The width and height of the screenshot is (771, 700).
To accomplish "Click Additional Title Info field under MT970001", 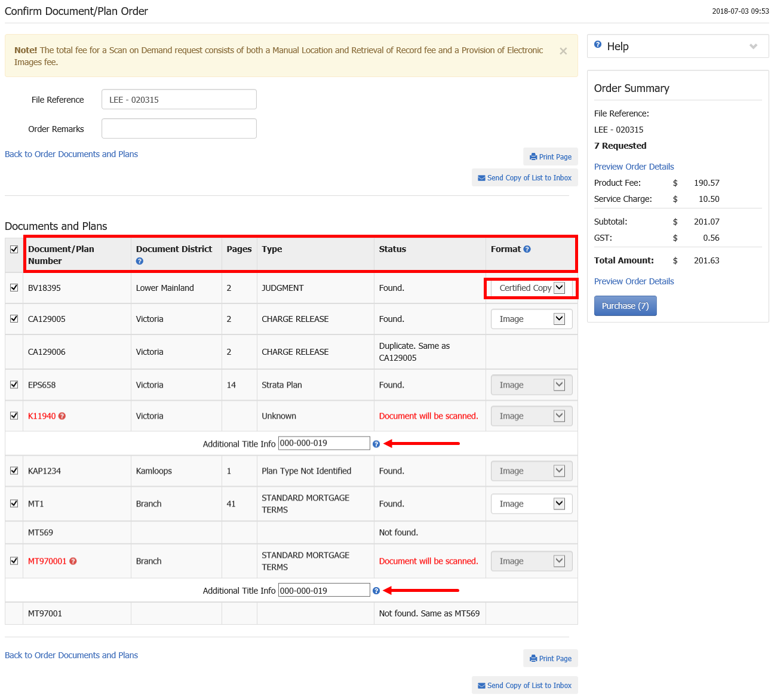I will [324, 590].
